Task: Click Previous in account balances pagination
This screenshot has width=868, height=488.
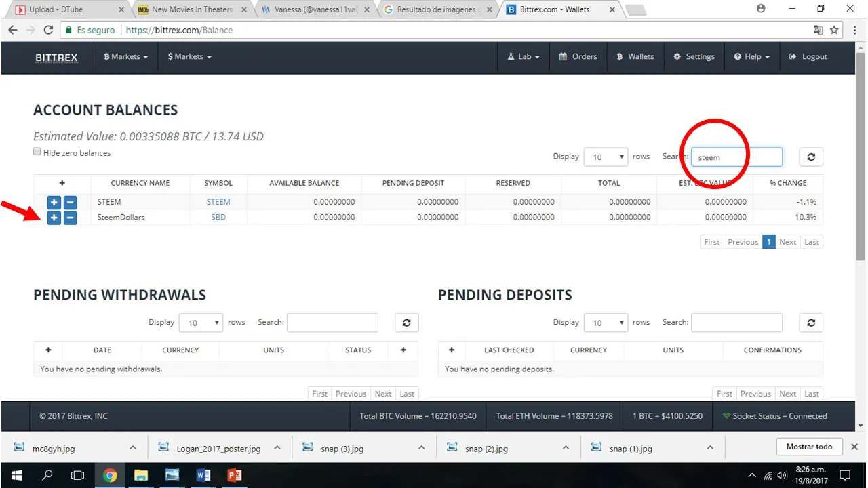Action: 743,242
